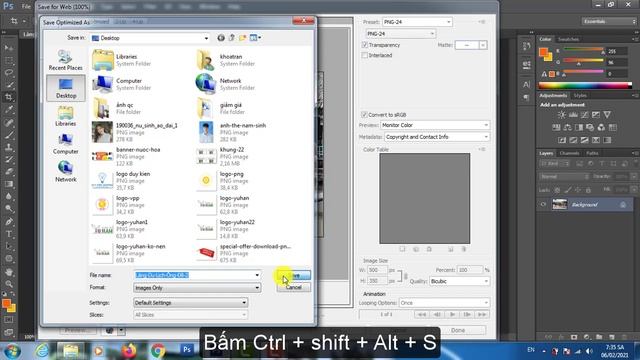
Task: Open the File name dropdown arrow
Action: [257, 275]
